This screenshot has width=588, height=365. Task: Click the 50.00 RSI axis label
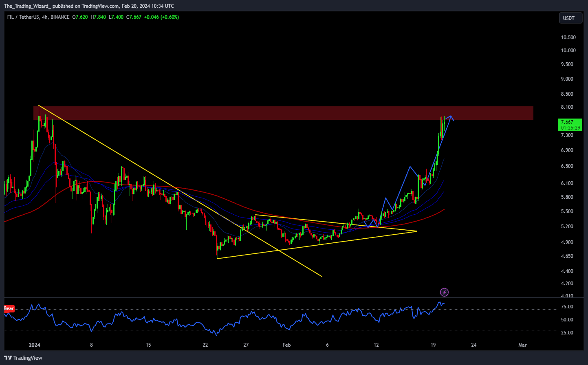(567, 320)
